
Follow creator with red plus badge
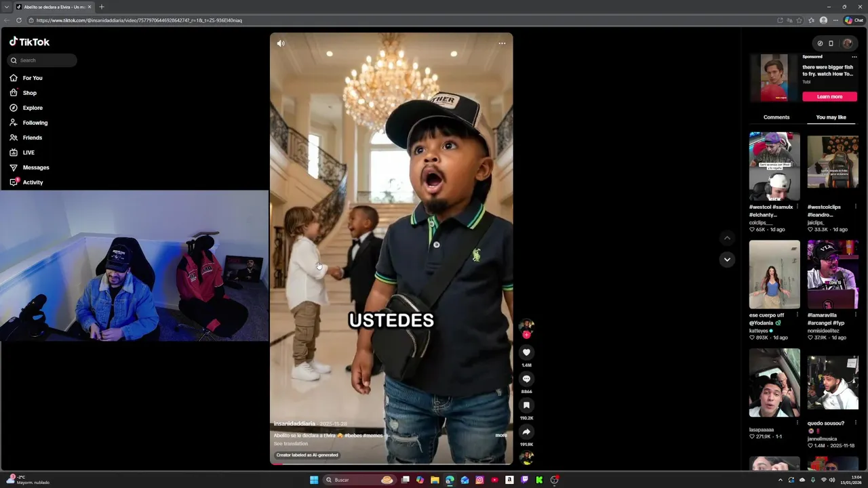[x=526, y=335]
